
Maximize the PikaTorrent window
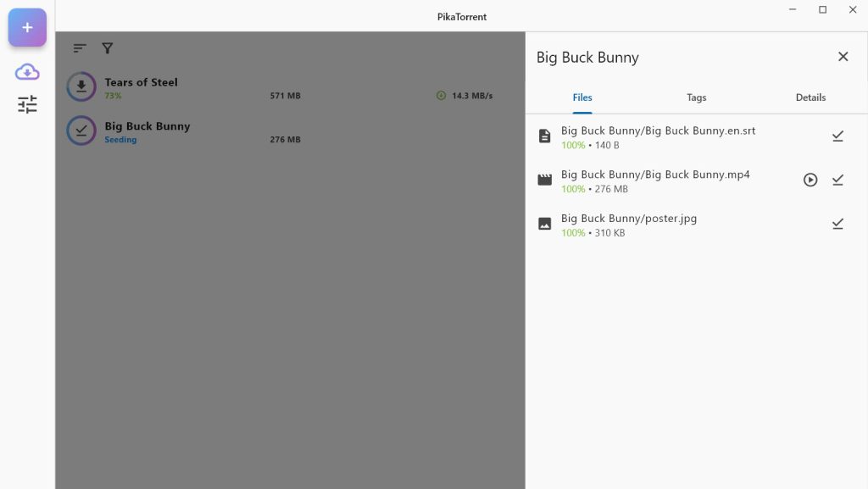tap(822, 9)
